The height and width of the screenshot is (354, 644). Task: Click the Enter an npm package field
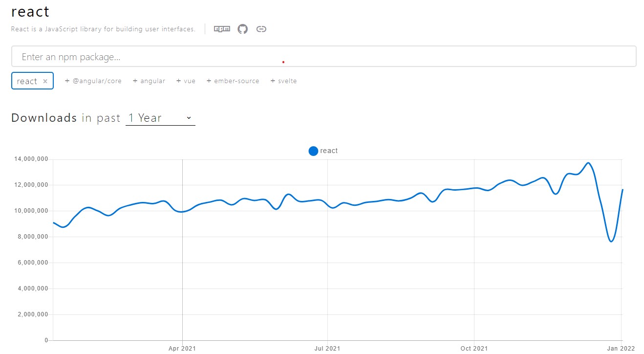(324, 57)
